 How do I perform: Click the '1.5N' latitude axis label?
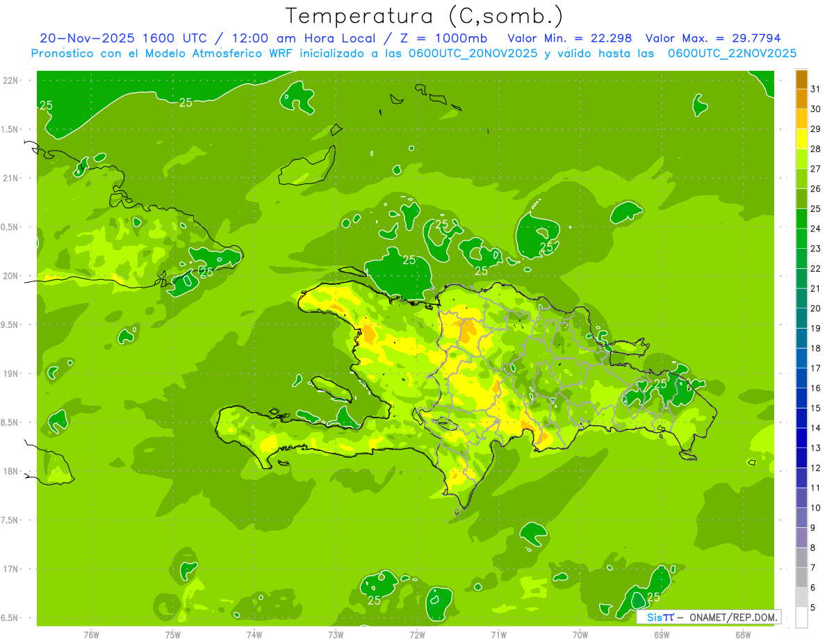10,129
